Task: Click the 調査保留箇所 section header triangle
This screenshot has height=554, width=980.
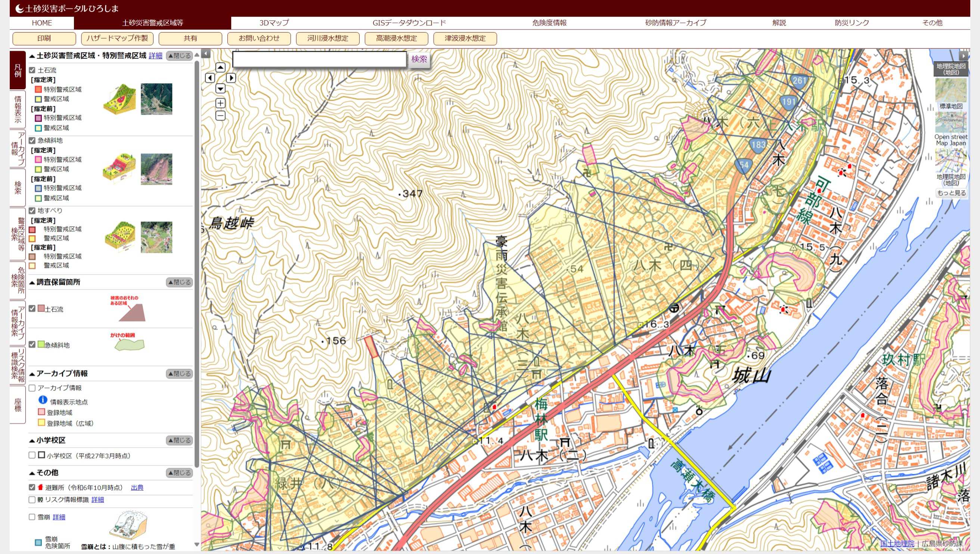Action: [x=32, y=283]
